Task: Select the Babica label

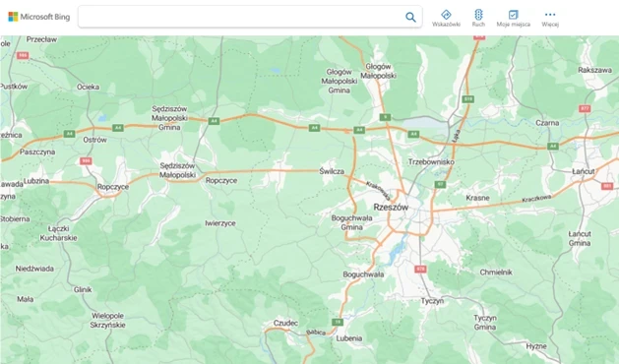Action: [x=316, y=333]
